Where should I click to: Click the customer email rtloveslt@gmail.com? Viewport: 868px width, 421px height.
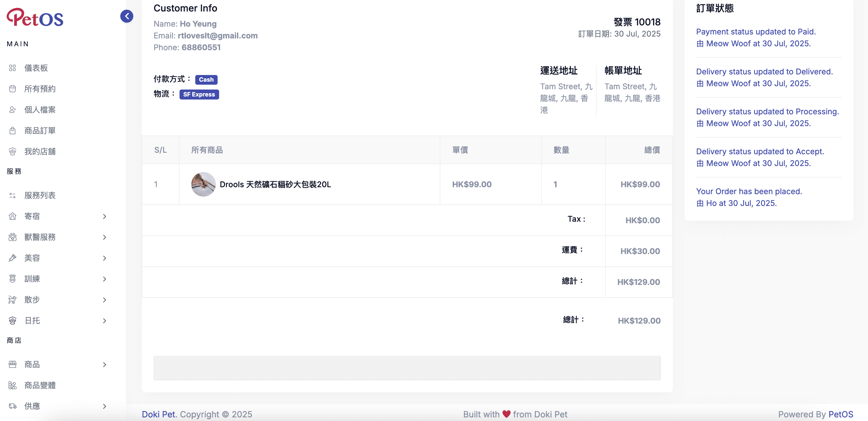[x=218, y=36]
